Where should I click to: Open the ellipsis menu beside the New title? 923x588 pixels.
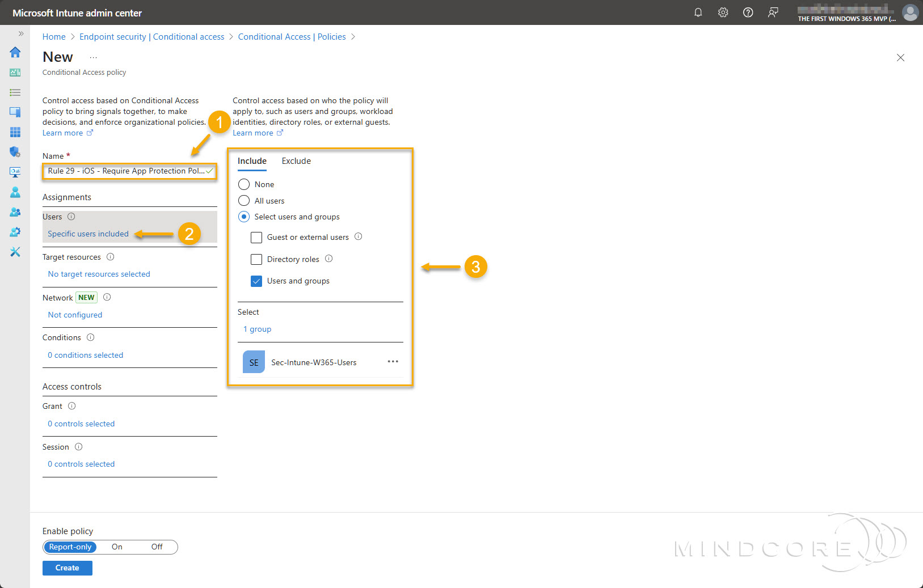coord(94,57)
